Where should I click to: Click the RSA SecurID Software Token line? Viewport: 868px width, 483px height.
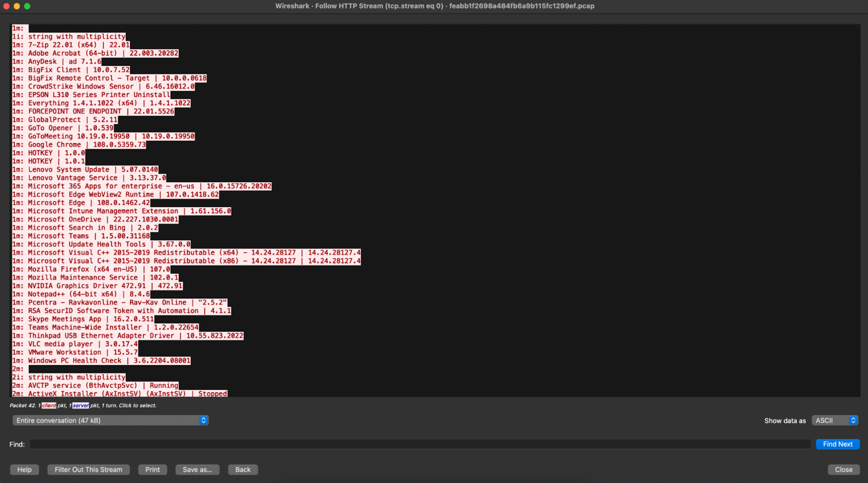click(122, 311)
